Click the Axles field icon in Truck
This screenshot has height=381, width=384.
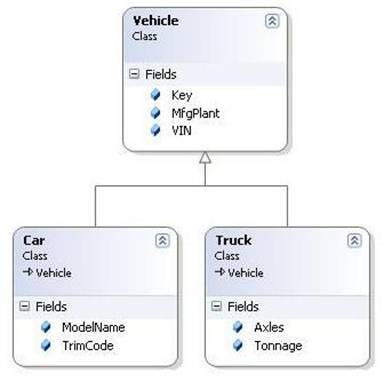coord(238,327)
